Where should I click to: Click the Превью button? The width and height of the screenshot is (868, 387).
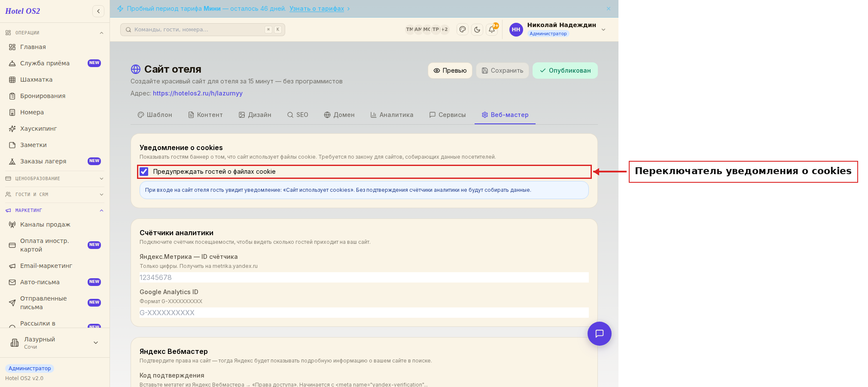(450, 71)
